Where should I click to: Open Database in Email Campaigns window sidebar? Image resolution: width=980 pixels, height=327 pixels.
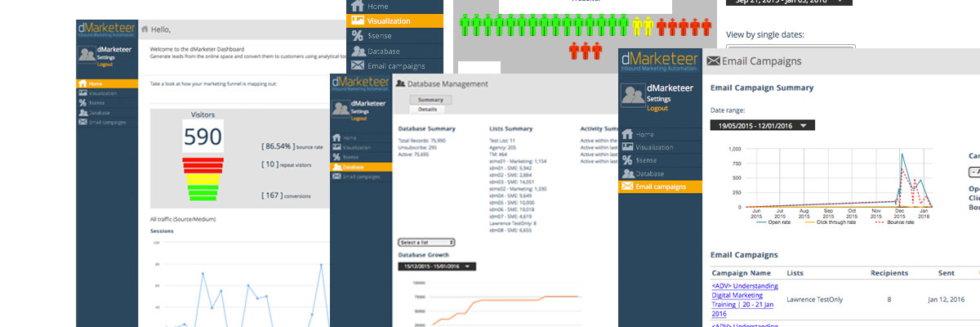[660, 173]
